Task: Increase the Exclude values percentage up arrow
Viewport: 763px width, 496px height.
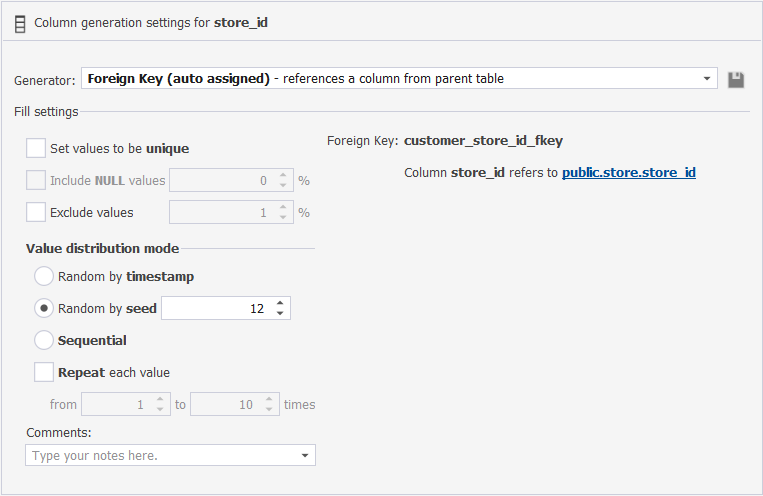Action: coord(283,207)
